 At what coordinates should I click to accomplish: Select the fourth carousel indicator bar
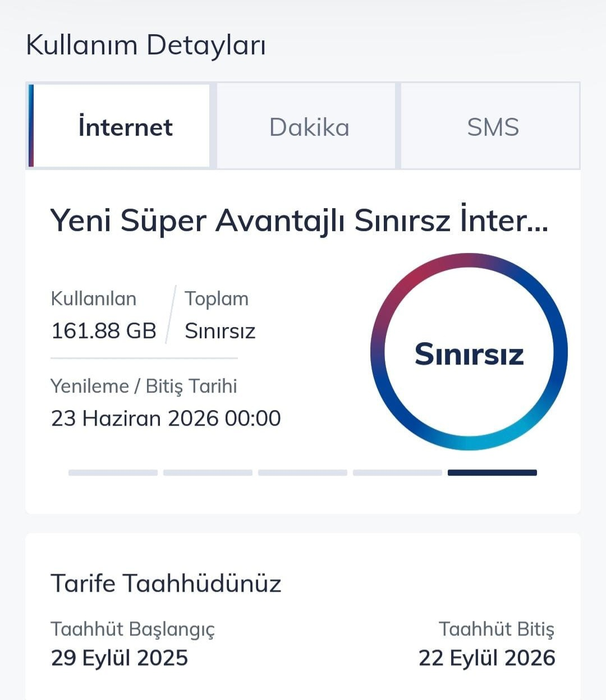coord(397,473)
